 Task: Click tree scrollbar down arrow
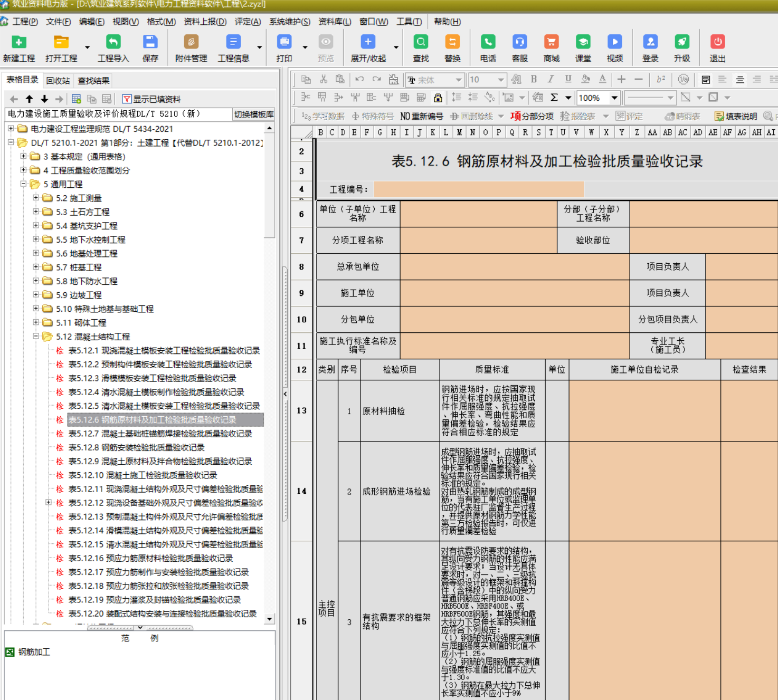coord(270,619)
